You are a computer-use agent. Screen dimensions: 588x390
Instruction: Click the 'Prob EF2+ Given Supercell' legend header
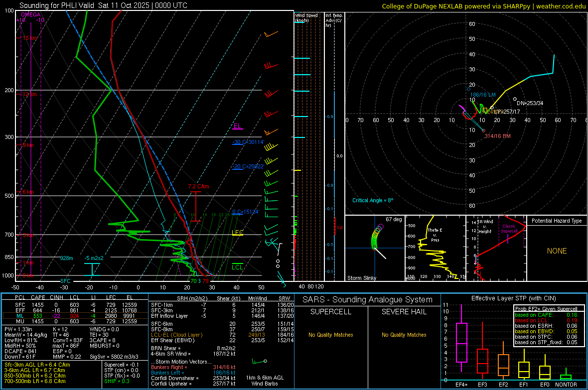pos(546,309)
